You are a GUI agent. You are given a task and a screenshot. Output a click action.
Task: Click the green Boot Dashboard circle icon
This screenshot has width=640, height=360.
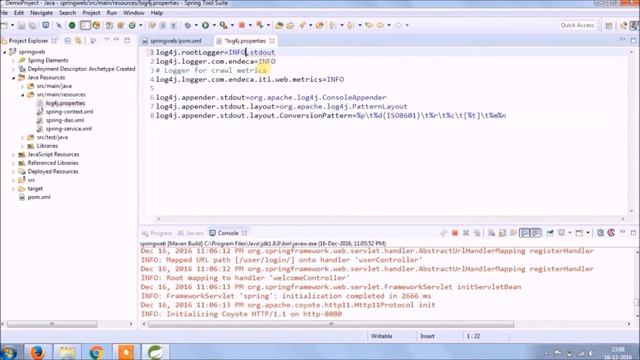(x=72, y=25)
